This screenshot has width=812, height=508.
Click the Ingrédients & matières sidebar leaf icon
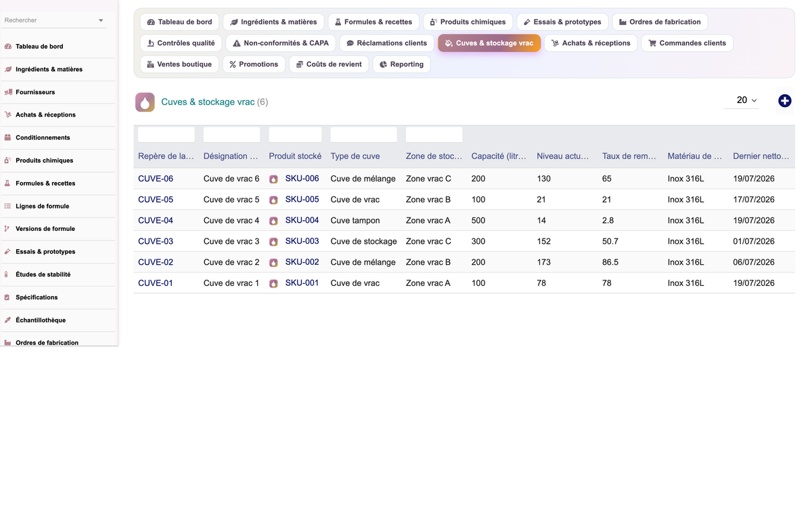[x=8, y=69]
